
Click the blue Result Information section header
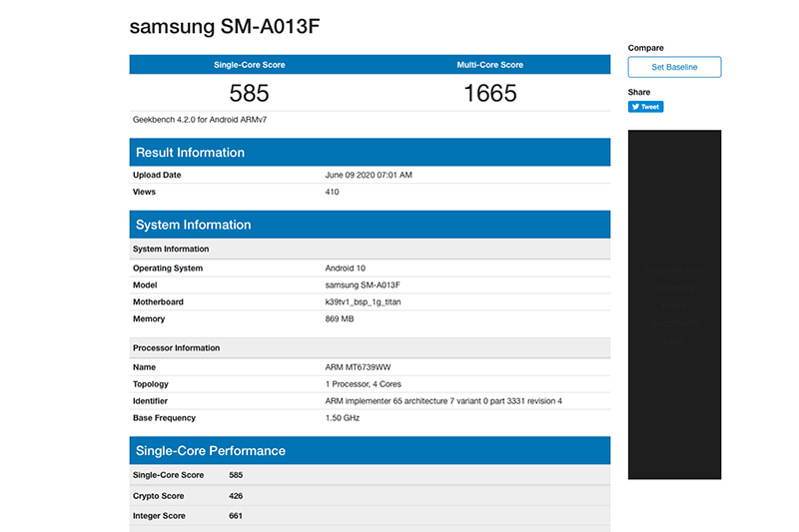370,153
